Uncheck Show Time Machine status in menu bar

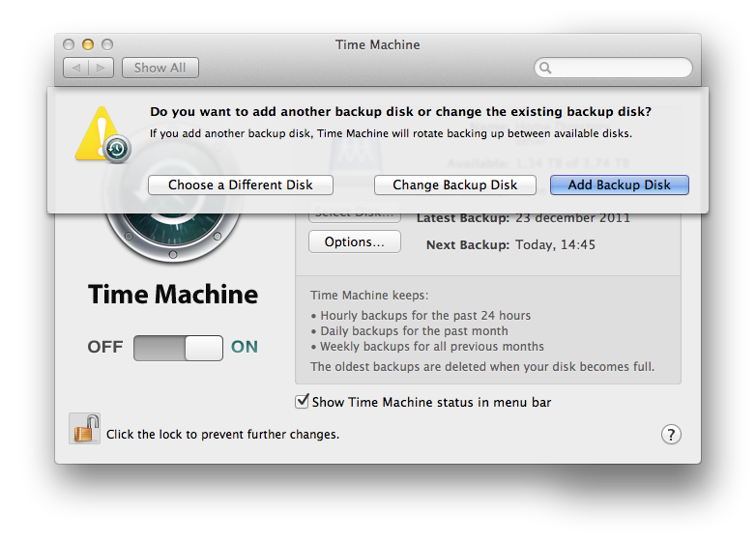click(x=302, y=401)
